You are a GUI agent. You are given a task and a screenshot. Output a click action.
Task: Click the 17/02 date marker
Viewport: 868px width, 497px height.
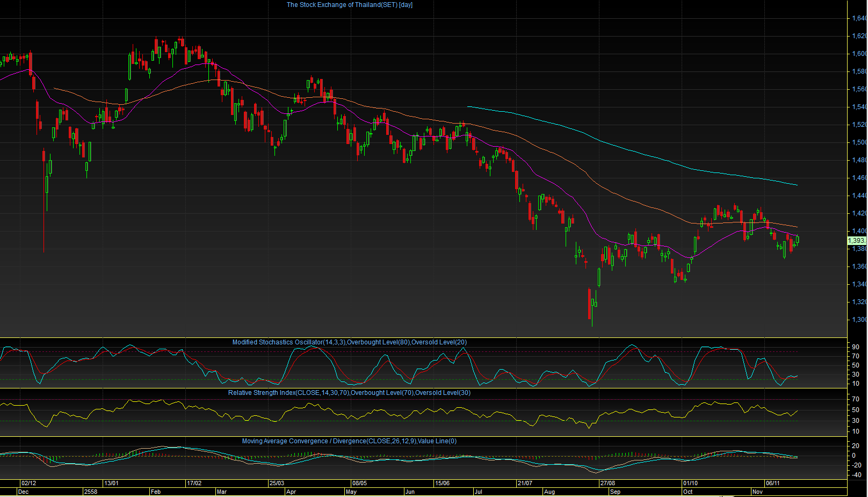(194, 483)
